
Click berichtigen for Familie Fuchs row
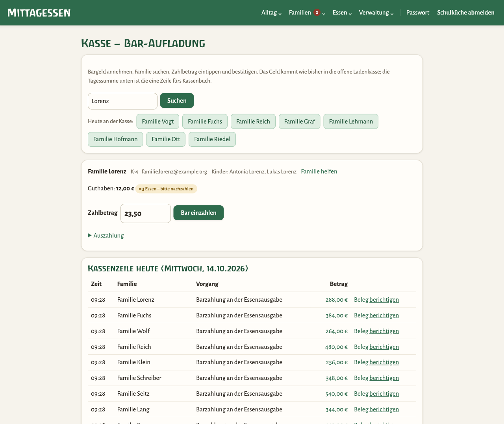click(x=384, y=315)
